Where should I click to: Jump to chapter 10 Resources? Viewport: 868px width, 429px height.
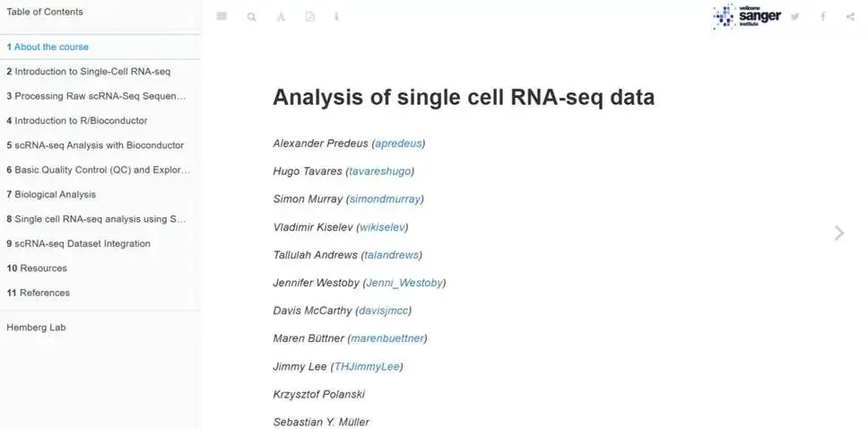37,268
